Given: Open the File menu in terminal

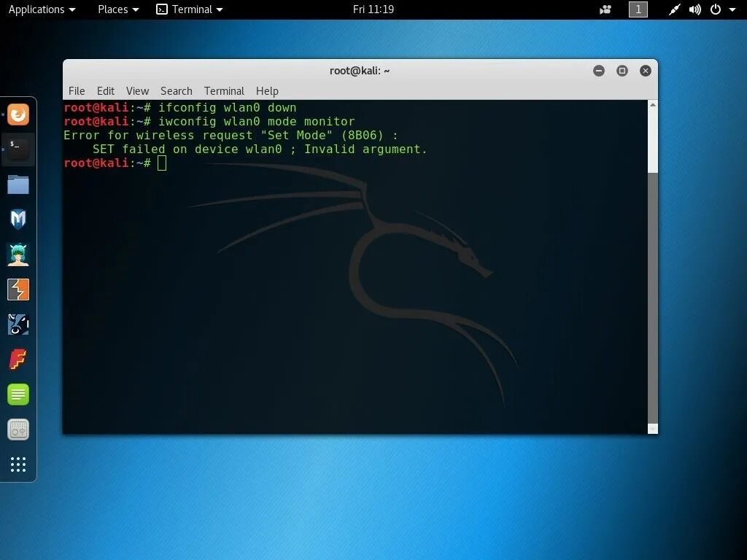Looking at the screenshot, I should click(77, 91).
